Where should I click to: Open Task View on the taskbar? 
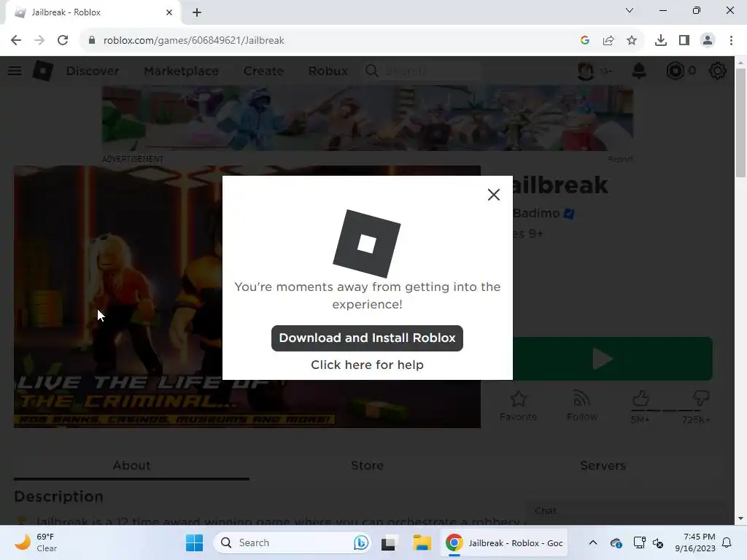388,542
